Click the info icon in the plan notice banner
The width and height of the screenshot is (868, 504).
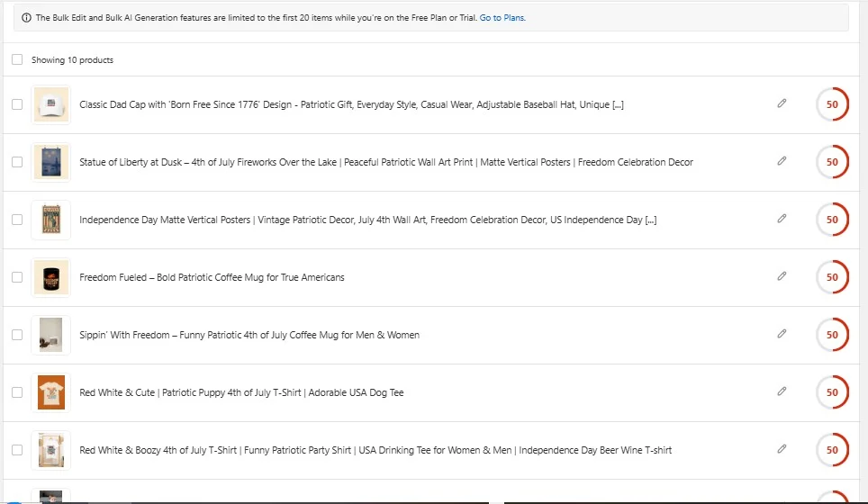(25, 17)
